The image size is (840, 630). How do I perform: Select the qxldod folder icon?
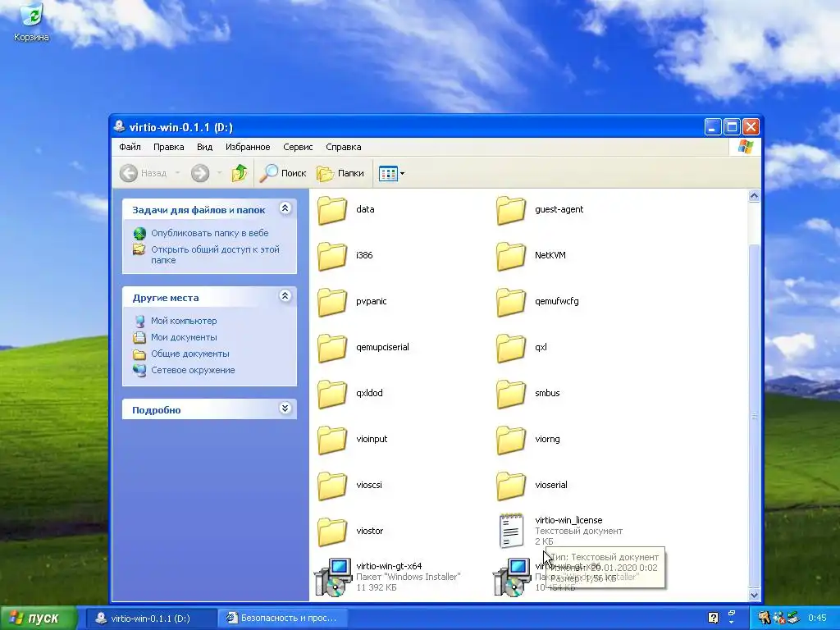(x=332, y=395)
